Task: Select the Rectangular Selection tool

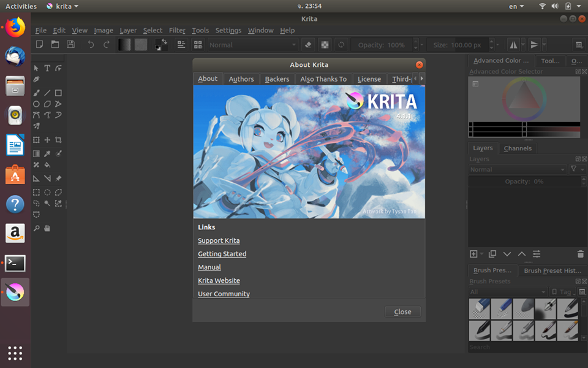Action: click(x=36, y=192)
